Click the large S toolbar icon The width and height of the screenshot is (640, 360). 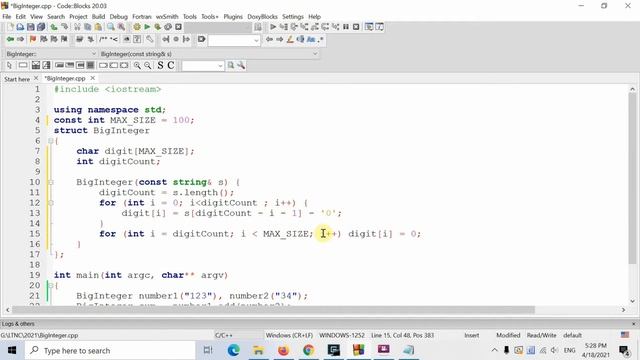pyautogui.click(x=160, y=65)
